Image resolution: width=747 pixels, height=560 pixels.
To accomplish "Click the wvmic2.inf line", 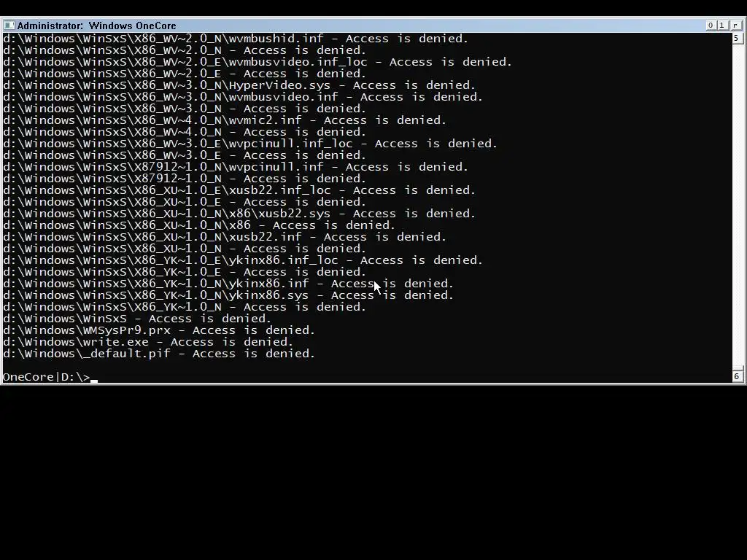I will click(225, 120).
